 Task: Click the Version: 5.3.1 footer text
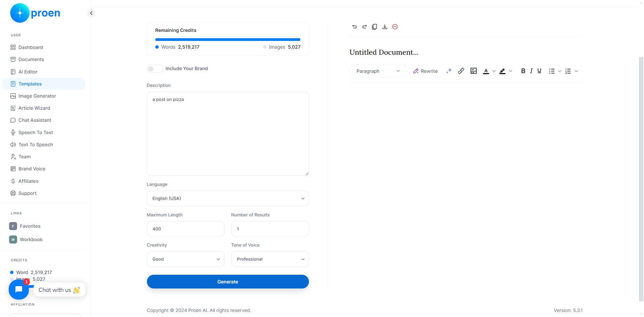(568, 310)
